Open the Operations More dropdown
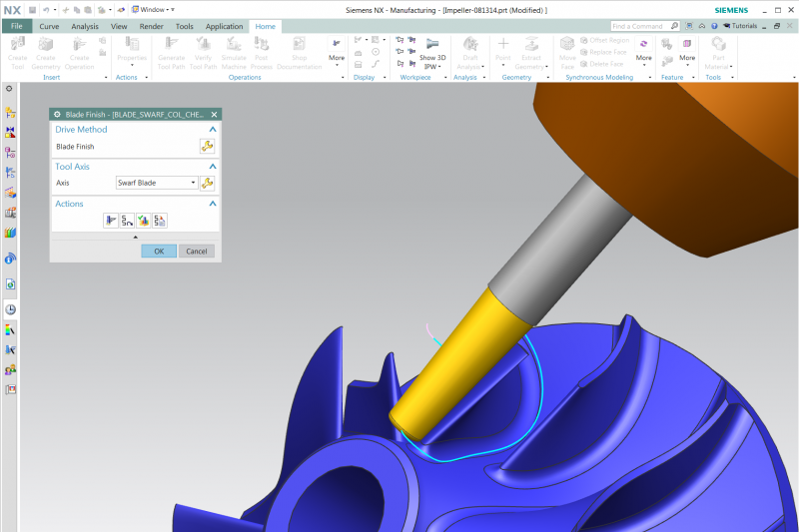Image resolution: width=799 pixels, height=532 pixels. [337, 53]
